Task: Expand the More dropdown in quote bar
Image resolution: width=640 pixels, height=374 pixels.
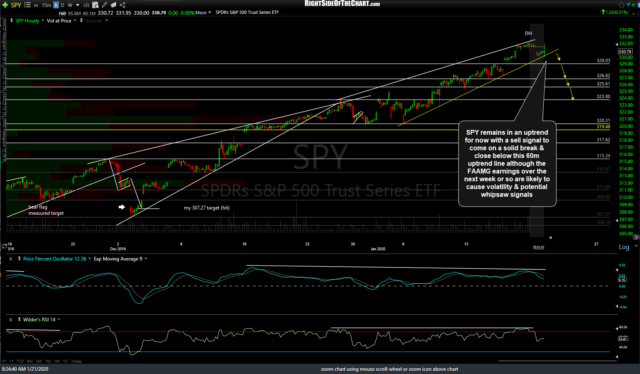Action: (203, 13)
